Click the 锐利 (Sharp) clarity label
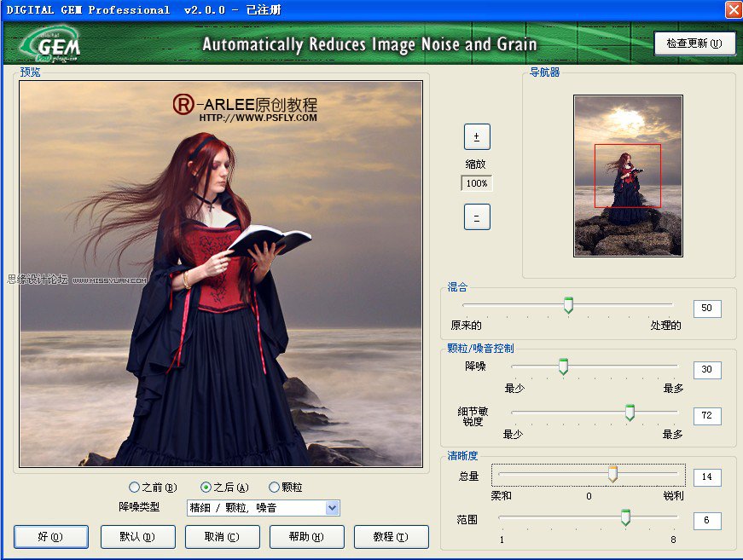The width and height of the screenshot is (743, 560). 673,495
